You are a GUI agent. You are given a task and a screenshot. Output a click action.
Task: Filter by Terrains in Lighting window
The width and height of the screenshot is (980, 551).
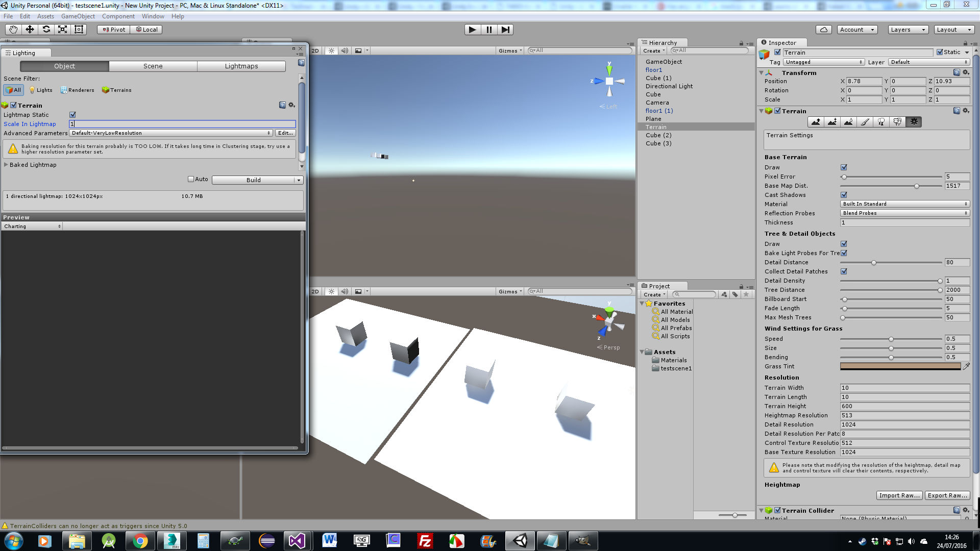(117, 90)
